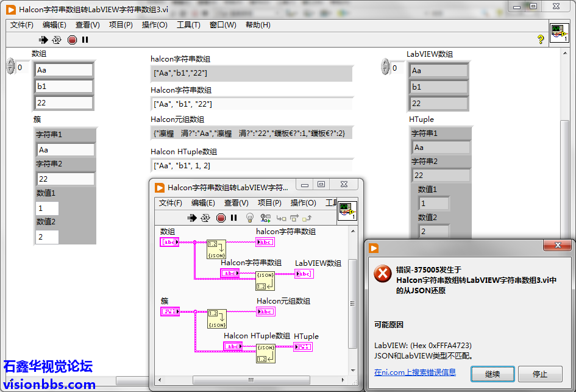Click the Step Into icon in the block diagram toolbar
This screenshot has height=392, width=576.
(281, 218)
